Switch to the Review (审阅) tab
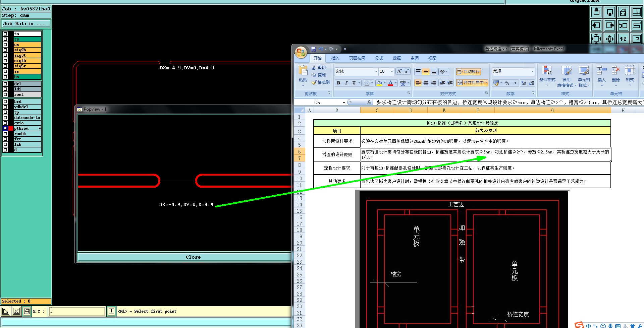644x328 pixels. [x=414, y=58]
